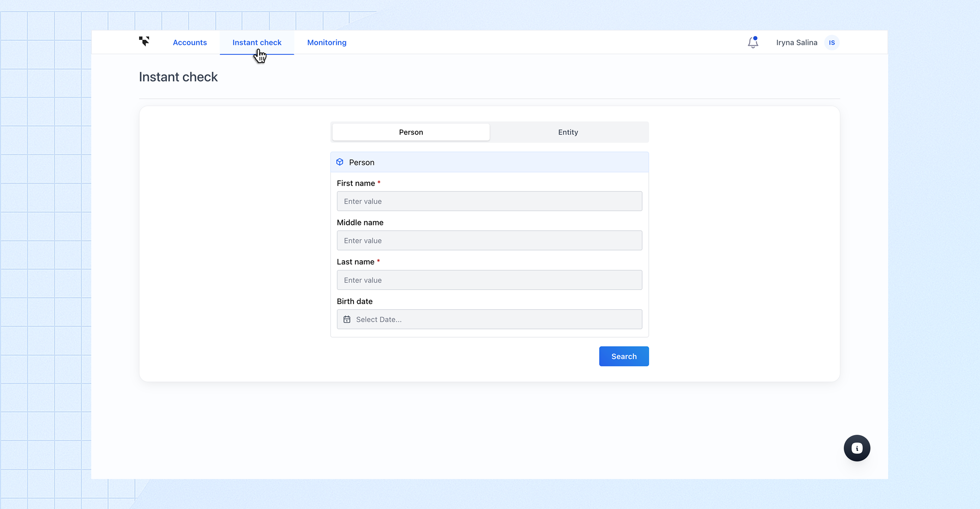Image resolution: width=980 pixels, height=509 pixels.
Task: Click the IS user avatar
Action: point(832,43)
